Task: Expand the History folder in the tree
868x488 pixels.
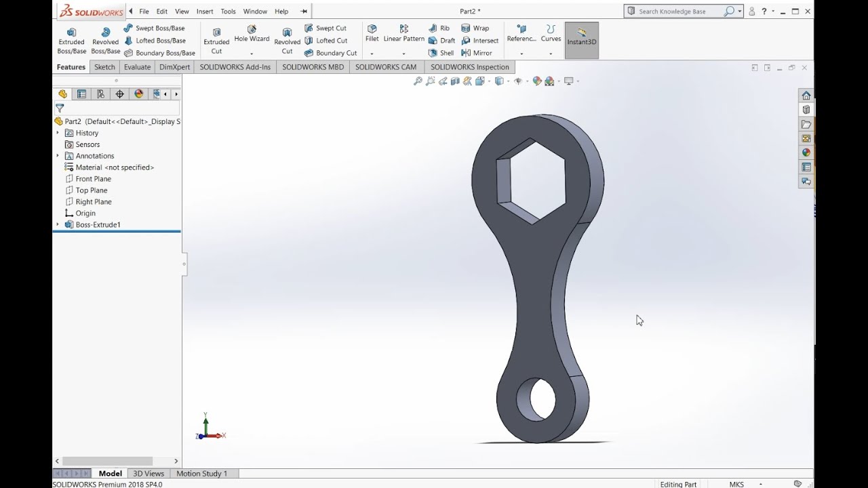Action: 58,133
